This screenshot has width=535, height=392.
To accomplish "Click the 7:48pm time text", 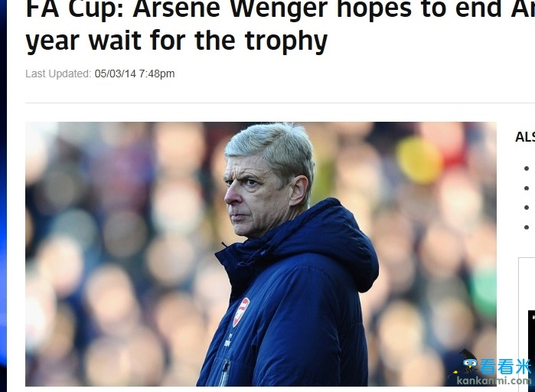I will pyautogui.click(x=157, y=73).
